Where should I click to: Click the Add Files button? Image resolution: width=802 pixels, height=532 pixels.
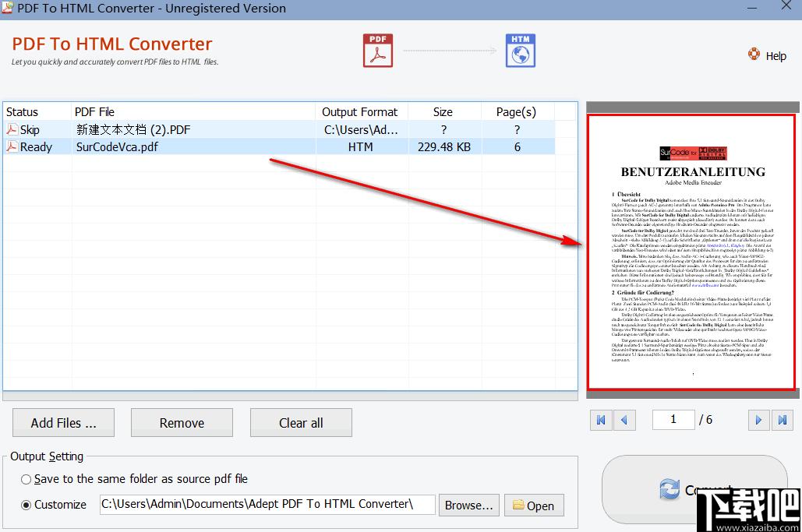(x=63, y=423)
